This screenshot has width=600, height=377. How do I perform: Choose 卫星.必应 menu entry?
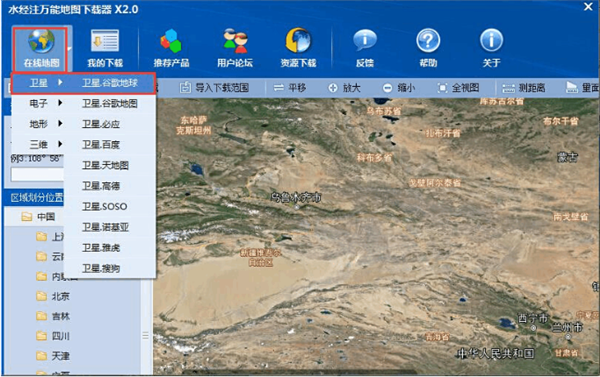[110, 124]
